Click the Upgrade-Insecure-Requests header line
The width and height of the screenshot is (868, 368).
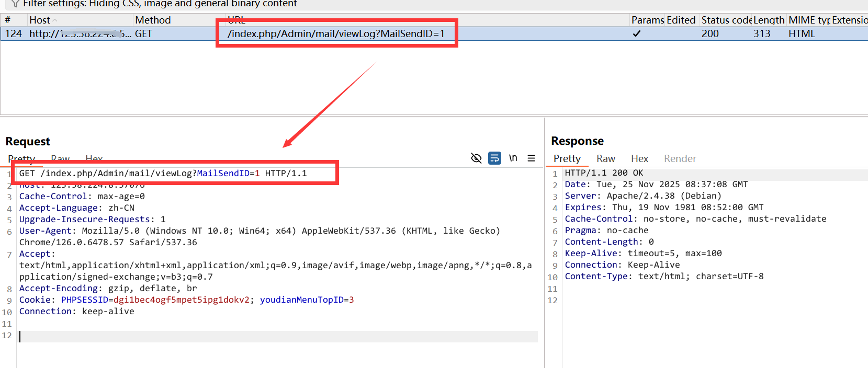[93, 219]
